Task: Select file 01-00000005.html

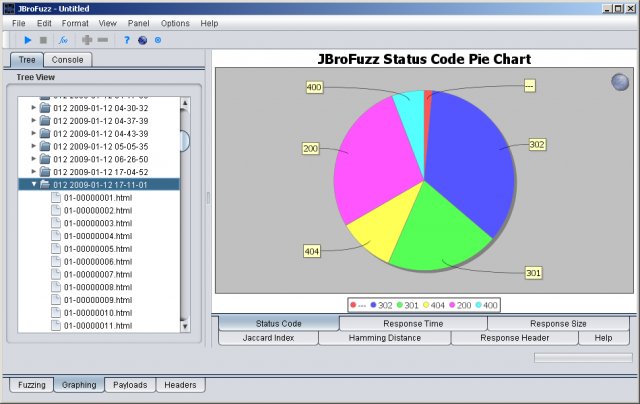Action: 98,249
